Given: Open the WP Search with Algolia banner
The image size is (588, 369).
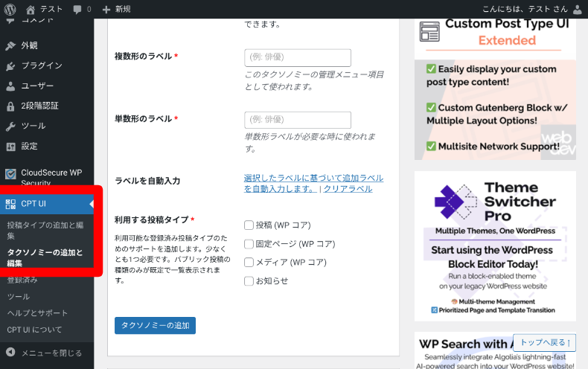Looking at the screenshot, I should tap(495, 350).
